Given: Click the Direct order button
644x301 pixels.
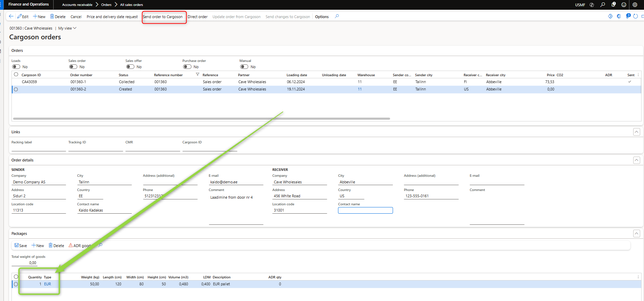Looking at the screenshot, I should (x=197, y=17).
